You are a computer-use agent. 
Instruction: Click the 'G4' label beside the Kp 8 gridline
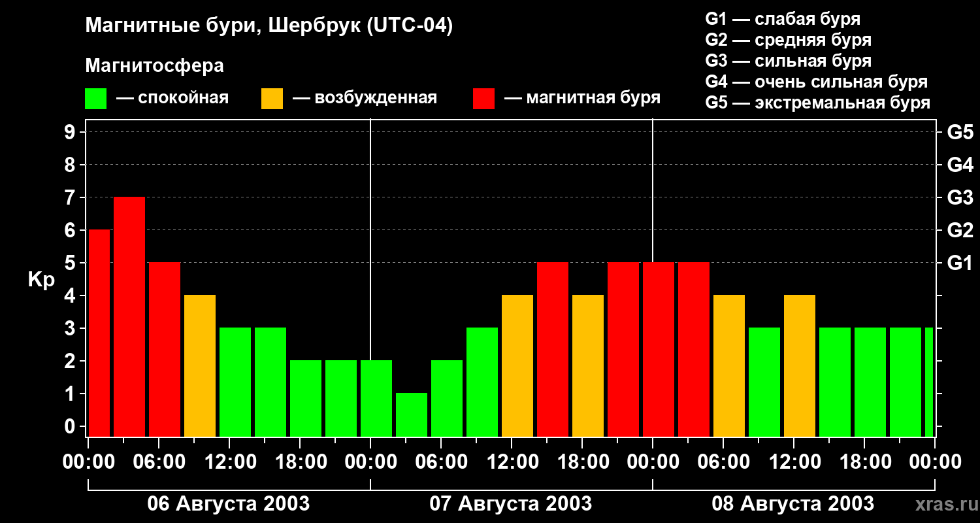960,165
